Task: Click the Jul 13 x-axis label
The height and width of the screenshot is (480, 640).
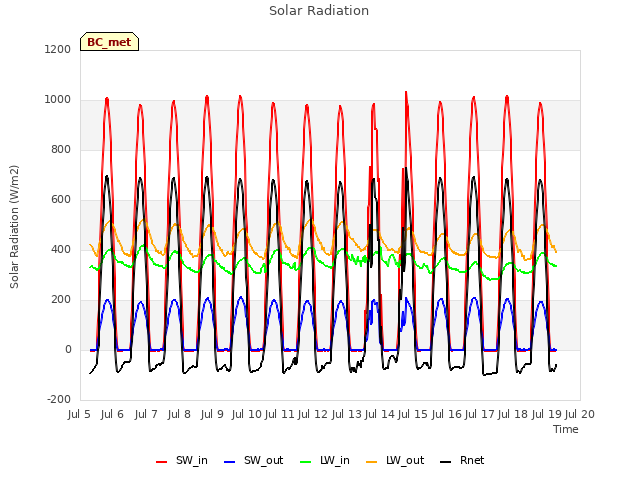Action: (x=347, y=414)
